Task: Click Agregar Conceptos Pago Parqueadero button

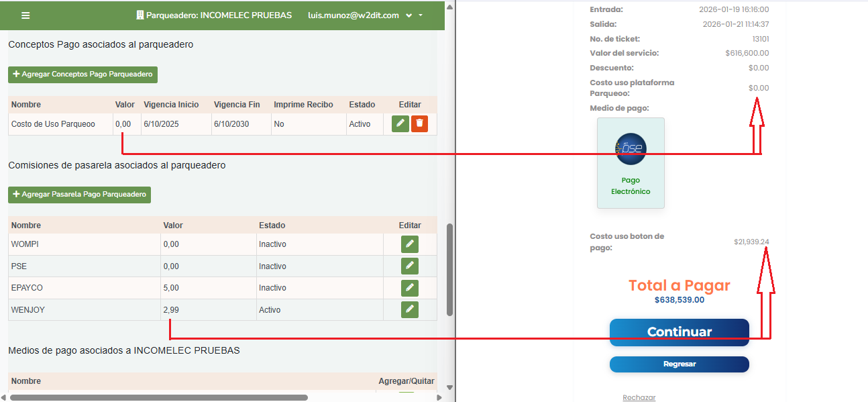Action: click(83, 74)
